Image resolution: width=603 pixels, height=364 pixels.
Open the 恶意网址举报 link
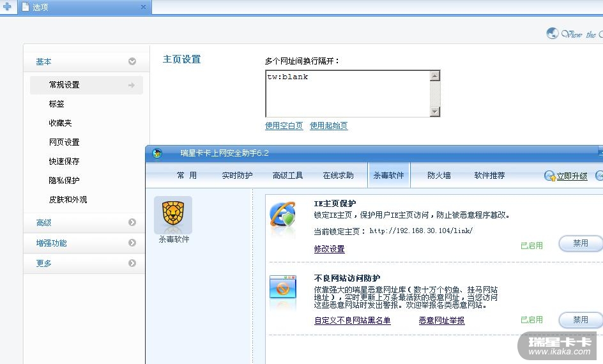[441, 320]
